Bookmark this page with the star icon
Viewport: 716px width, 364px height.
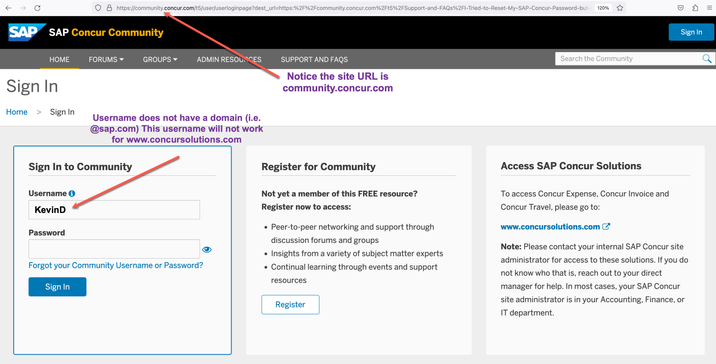coord(620,8)
